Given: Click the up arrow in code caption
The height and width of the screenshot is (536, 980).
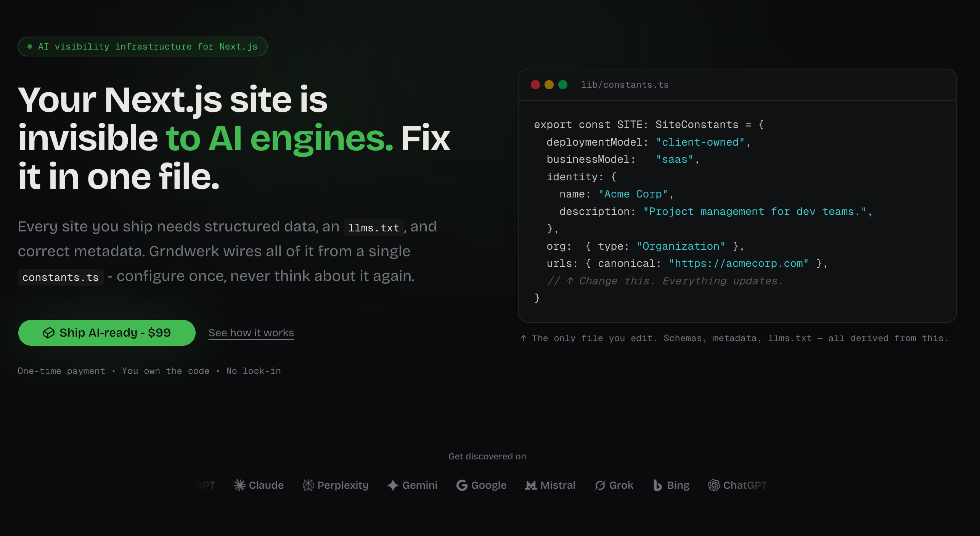Looking at the screenshot, I should point(524,338).
